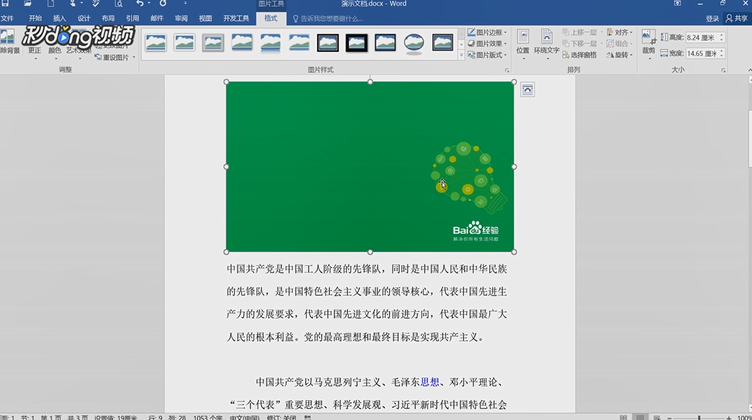Select the green Baidu image
The image size is (752, 420).
[x=370, y=166]
